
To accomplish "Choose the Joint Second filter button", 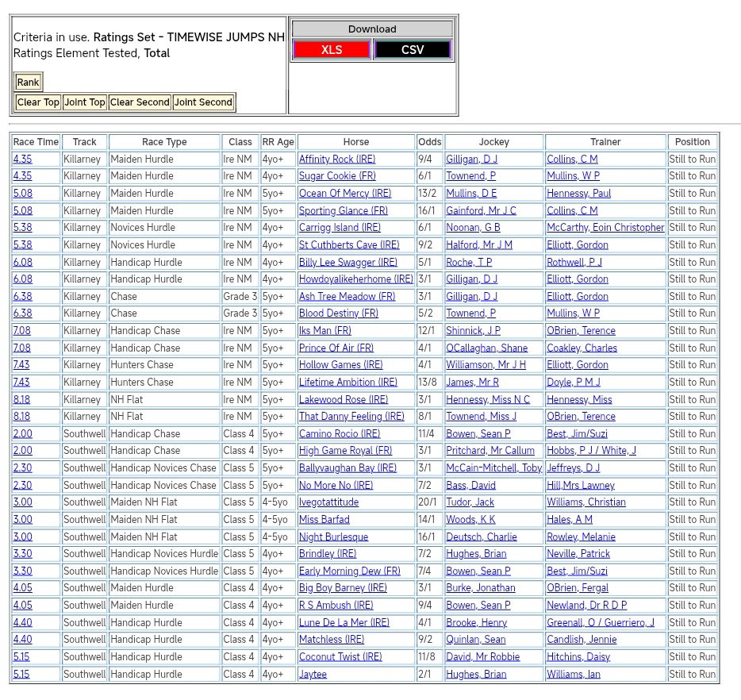I will (203, 102).
